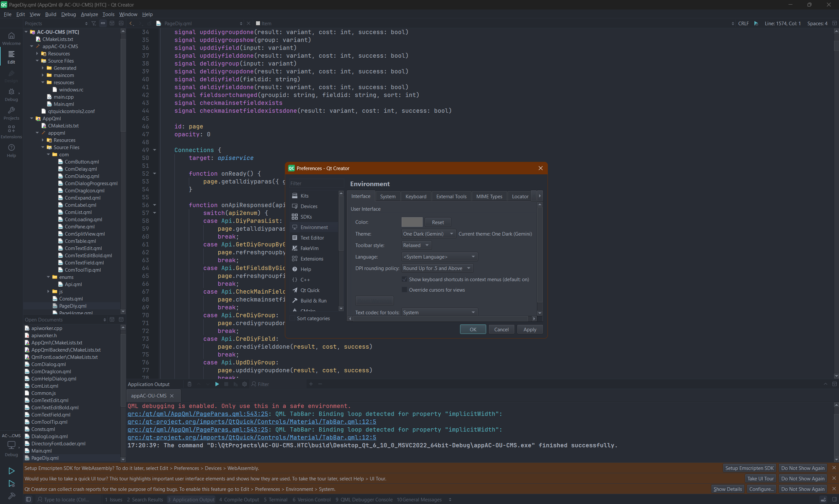
Task: Open the Extensions mode icon
Action: pyautogui.click(x=11, y=131)
